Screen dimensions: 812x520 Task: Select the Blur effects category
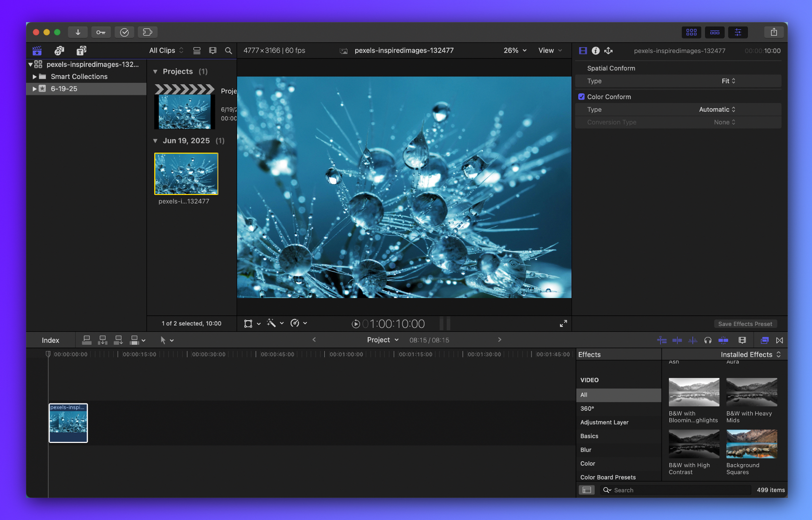(x=586, y=450)
